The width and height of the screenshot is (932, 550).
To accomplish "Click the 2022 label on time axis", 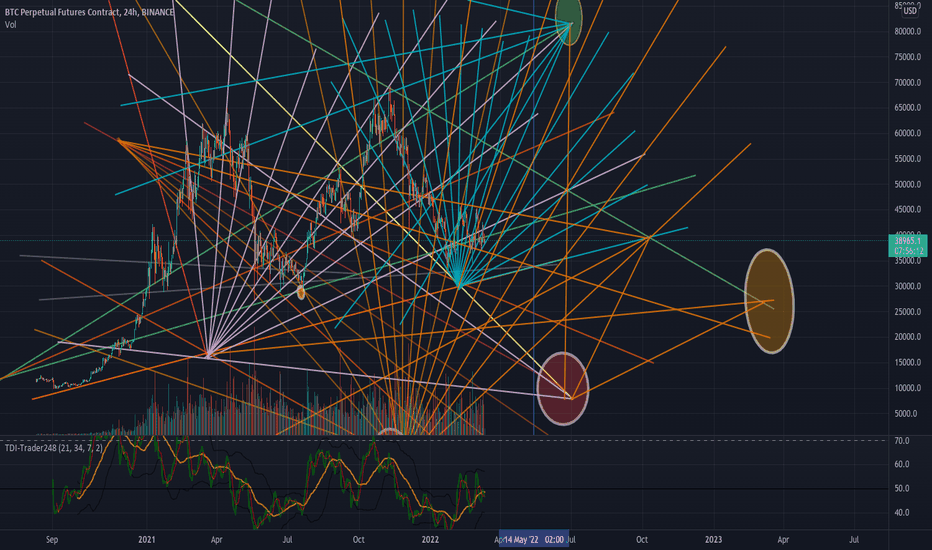I will click(430, 539).
